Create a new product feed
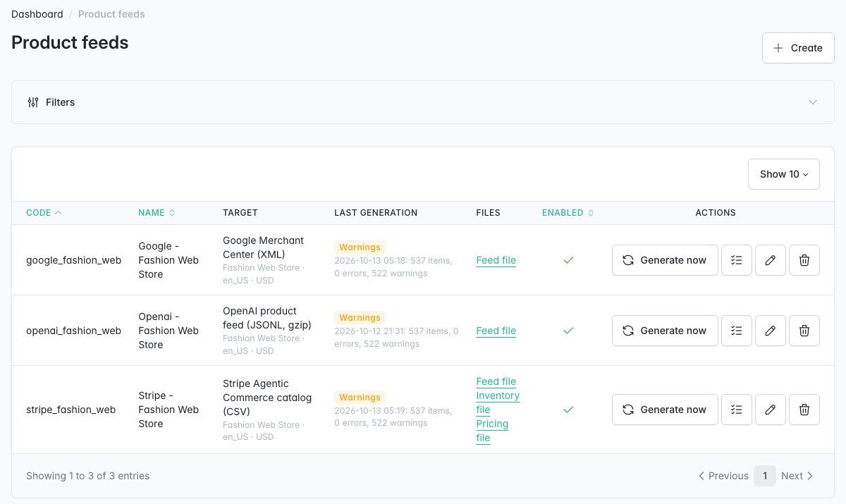Image resolution: width=846 pixels, height=504 pixels. pyautogui.click(x=798, y=48)
